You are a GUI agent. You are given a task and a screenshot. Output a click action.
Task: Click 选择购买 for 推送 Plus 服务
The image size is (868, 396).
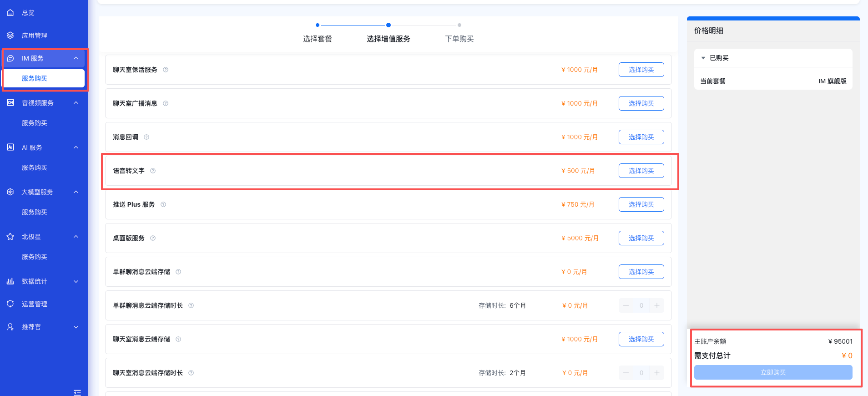tap(641, 204)
